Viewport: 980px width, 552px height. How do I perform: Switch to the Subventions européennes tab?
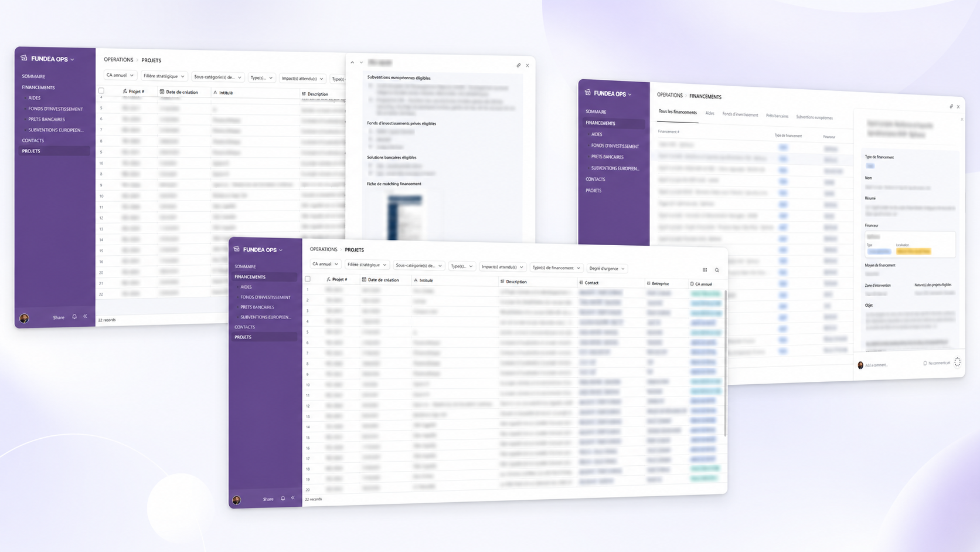point(814,117)
